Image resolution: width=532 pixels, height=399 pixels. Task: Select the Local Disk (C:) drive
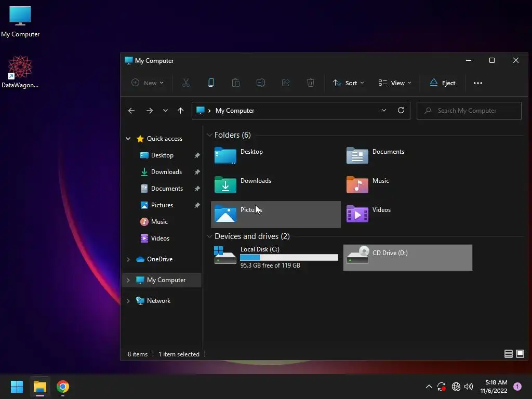coord(275,258)
